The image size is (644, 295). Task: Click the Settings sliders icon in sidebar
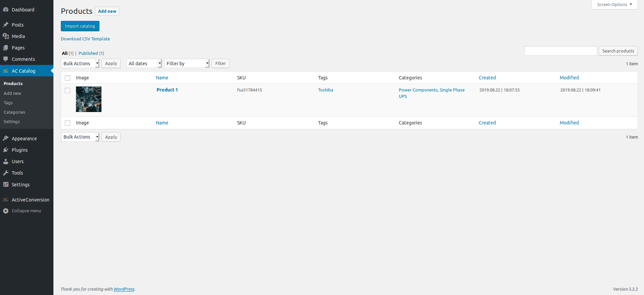pyautogui.click(x=6, y=184)
